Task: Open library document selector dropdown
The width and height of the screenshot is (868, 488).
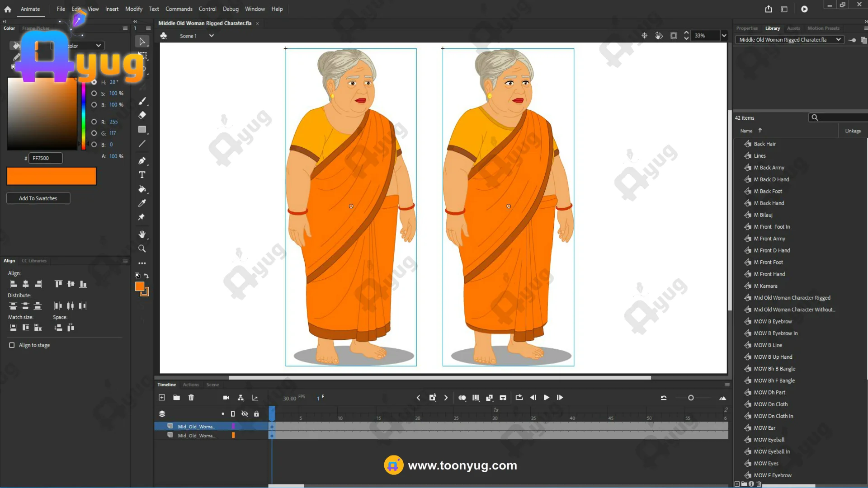Action: pos(838,40)
